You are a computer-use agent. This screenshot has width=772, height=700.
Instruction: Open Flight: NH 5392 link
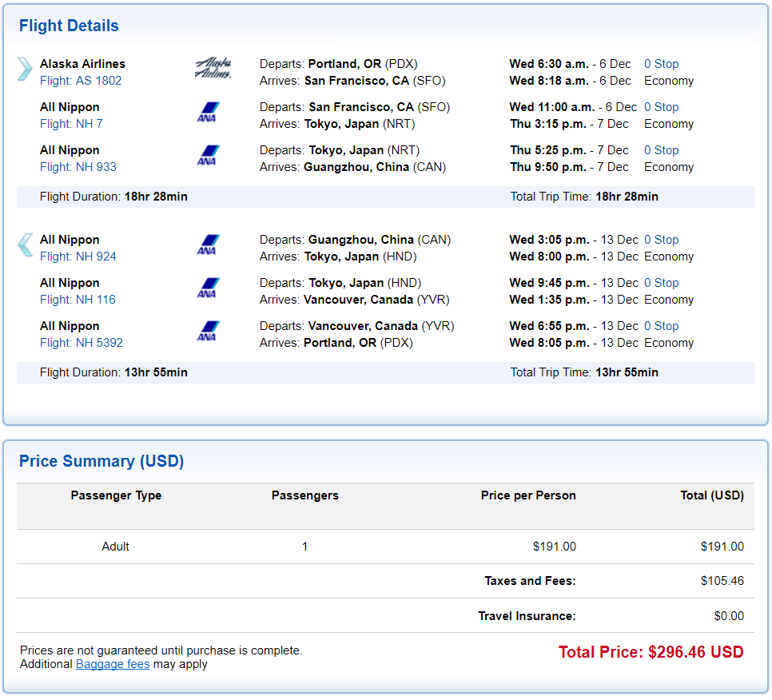(82, 343)
